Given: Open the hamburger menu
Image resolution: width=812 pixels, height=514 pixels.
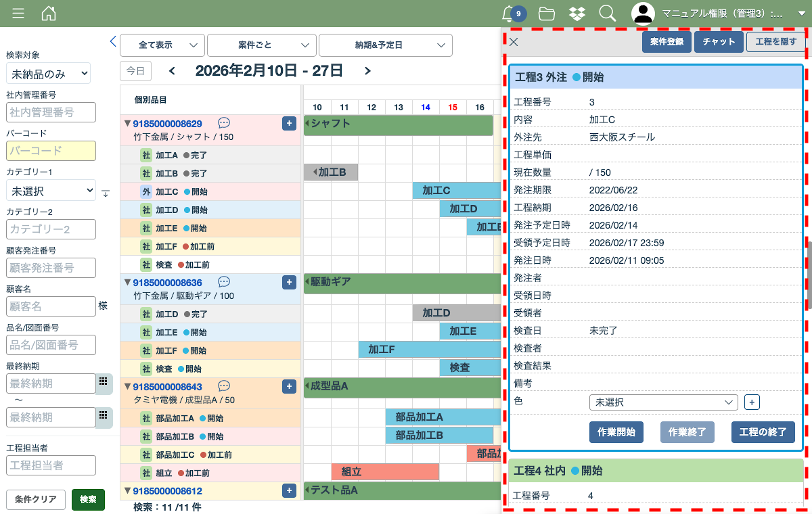Looking at the screenshot, I should (x=18, y=14).
